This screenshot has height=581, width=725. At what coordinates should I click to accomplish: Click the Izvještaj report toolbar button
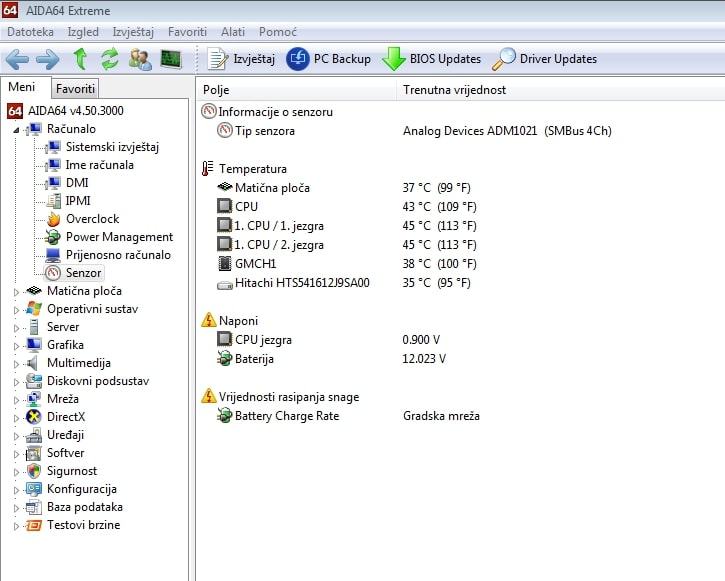pos(241,59)
